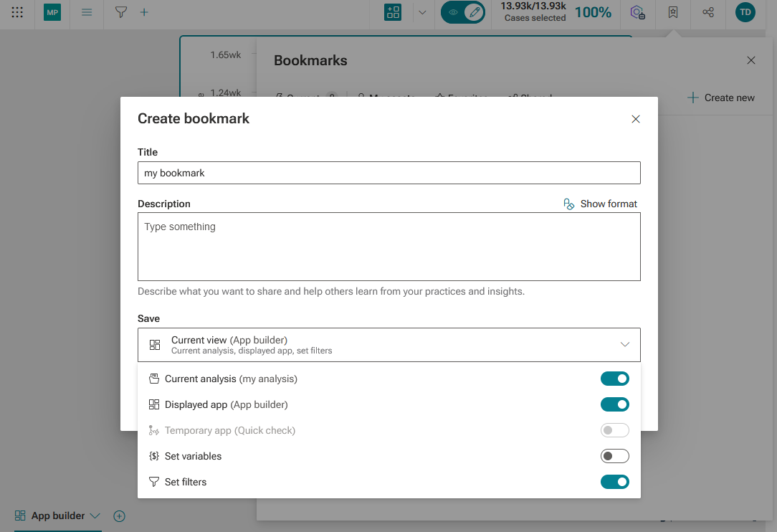The width and height of the screenshot is (777, 532).
Task: Close the Create bookmark dialog
Action: click(x=636, y=119)
